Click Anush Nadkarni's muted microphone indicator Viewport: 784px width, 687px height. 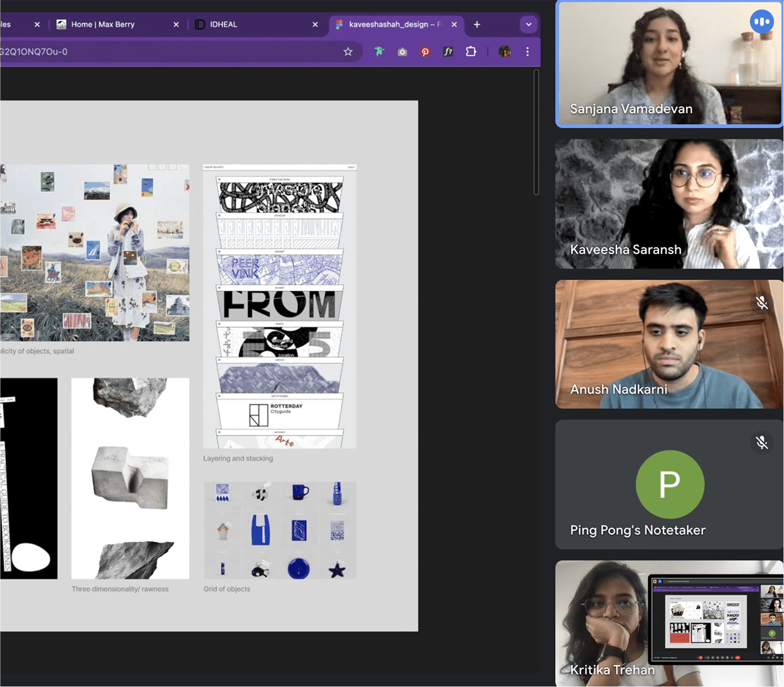pyautogui.click(x=762, y=303)
